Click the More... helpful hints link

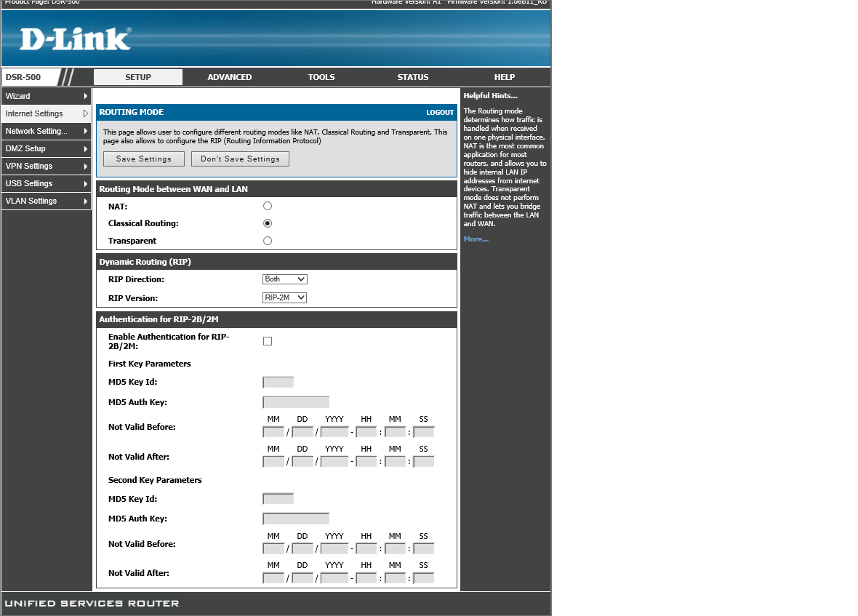[476, 239]
